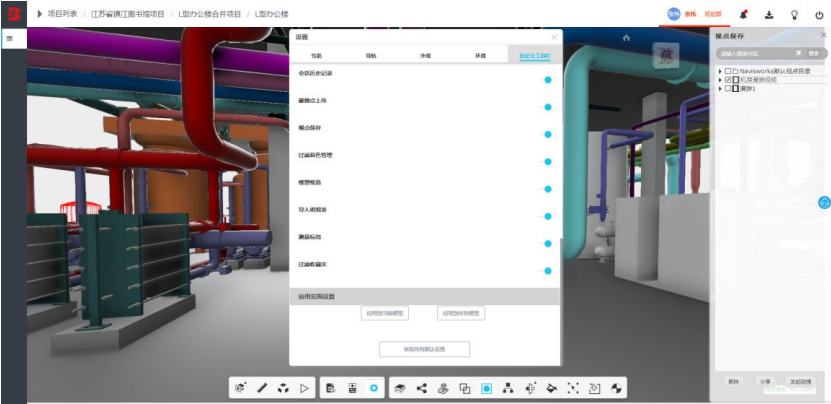Image resolution: width=831 pixels, height=404 pixels.
Task: Click the home view icon
Action: tap(626, 38)
